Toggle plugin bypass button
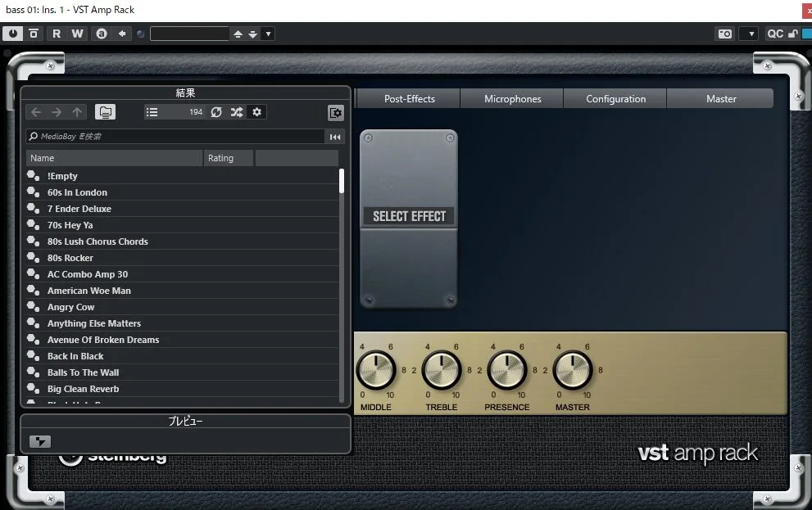 coord(34,34)
